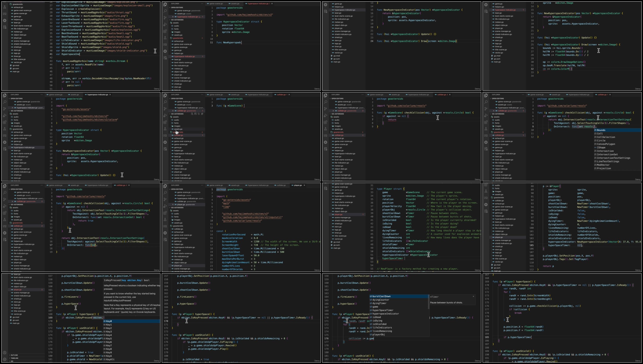Open 'assets.go' tab in resolv autocomplete frame

[x=556, y=95]
